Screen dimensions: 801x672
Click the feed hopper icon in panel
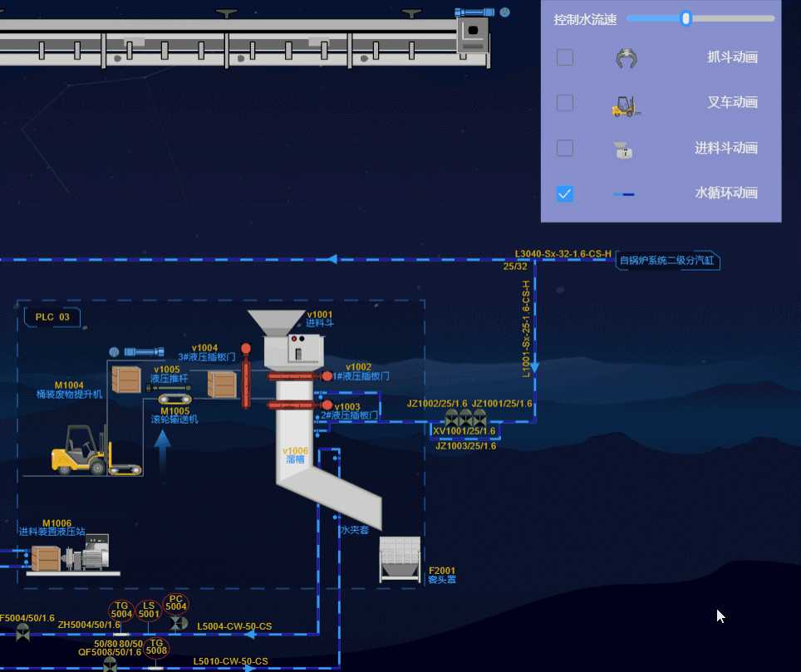coord(623,150)
